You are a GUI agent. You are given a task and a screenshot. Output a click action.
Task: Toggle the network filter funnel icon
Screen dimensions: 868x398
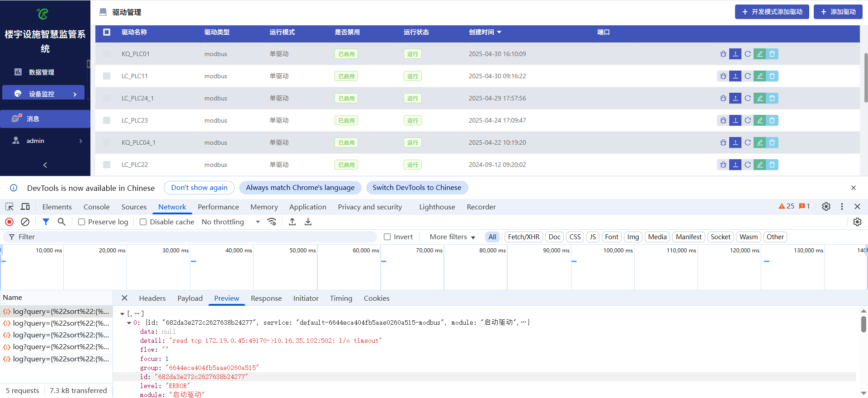46,222
